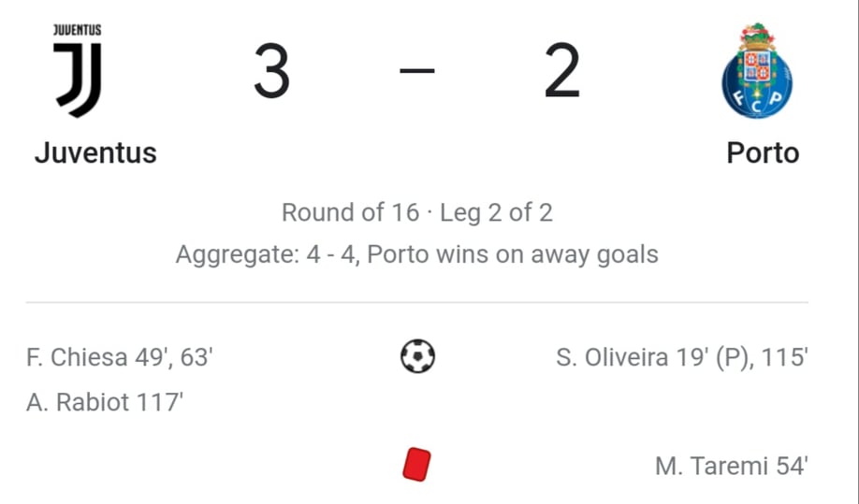Click M. Taremi 54' red card entry
The image size is (859, 504).
pos(732,467)
